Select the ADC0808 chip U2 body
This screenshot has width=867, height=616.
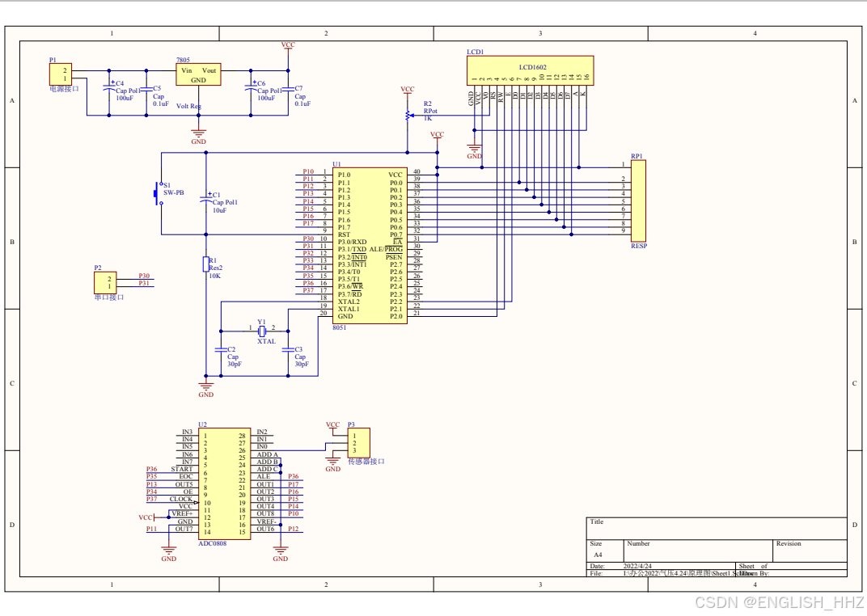(224, 484)
